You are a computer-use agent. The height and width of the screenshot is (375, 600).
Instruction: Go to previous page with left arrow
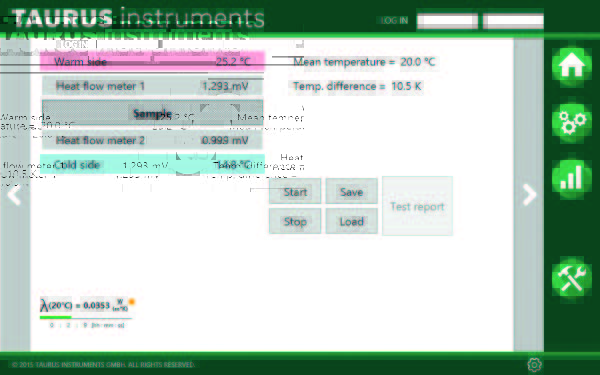tap(14, 195)
